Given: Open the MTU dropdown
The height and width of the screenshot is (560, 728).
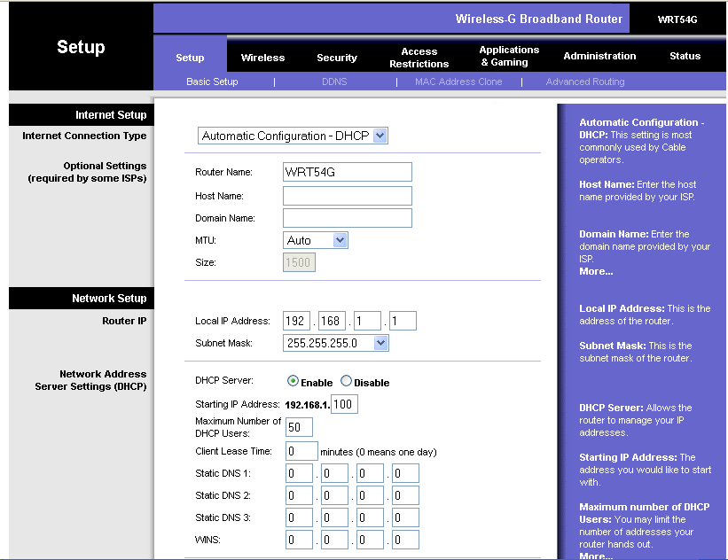Looking at the screenshot, I should (316, 240).
